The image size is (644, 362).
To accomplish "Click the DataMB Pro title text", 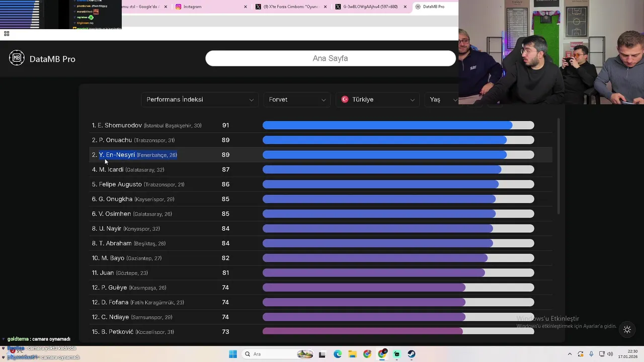I will 52,59.
